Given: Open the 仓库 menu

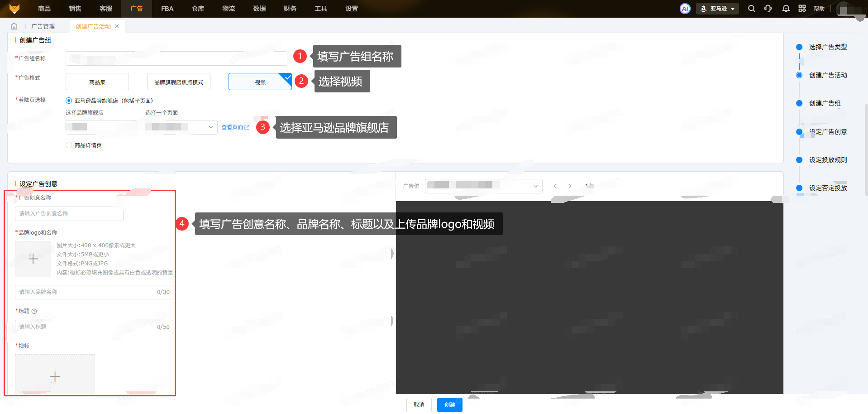Looking at the screenshot, I should pyautogui.click(x=198, y=9).
